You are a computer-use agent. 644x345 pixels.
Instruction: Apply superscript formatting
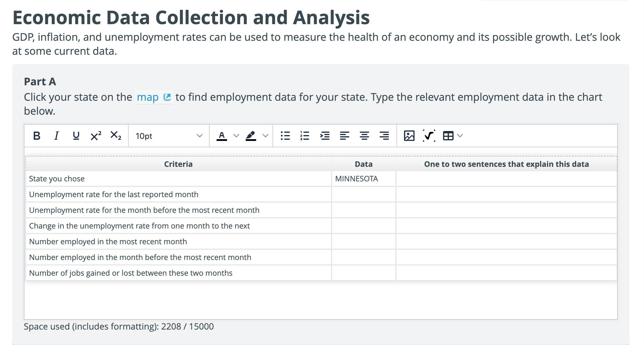pos(96,136)
